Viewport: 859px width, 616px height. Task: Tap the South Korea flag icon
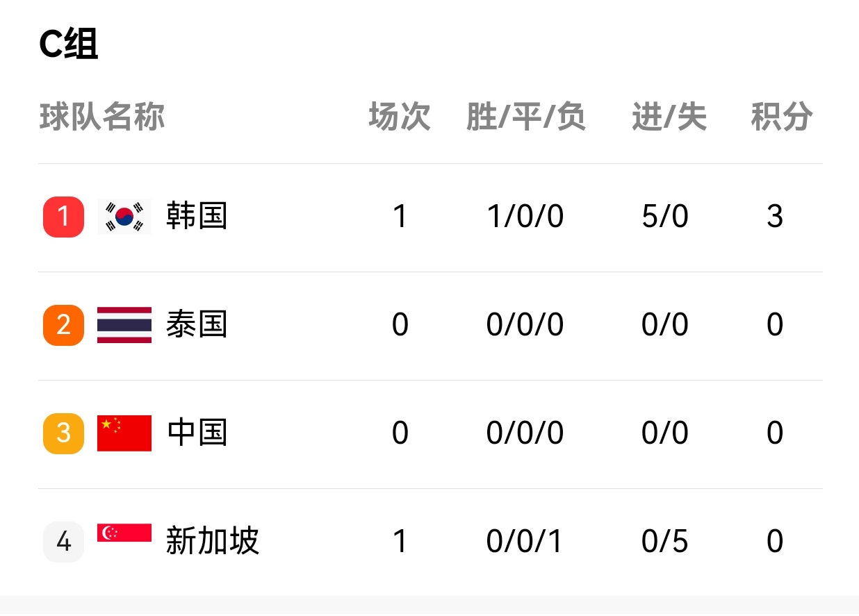124,217
